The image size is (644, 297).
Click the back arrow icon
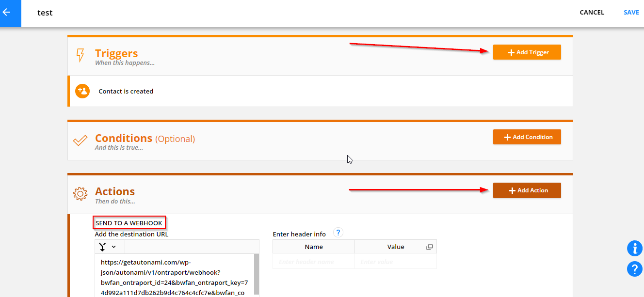point(7,13)
